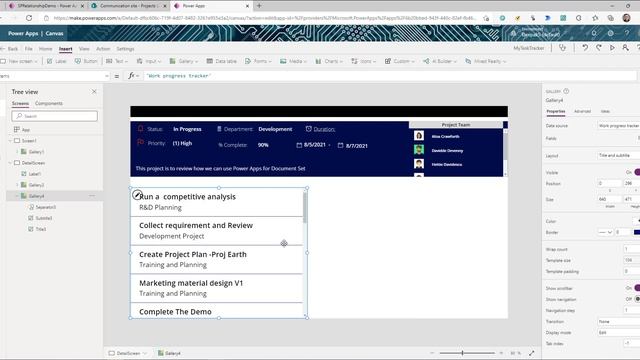Image resolution: width=640 pixels, height=360 pixels.
Task: Open the border style dropdown
Action: coord(605,232)
